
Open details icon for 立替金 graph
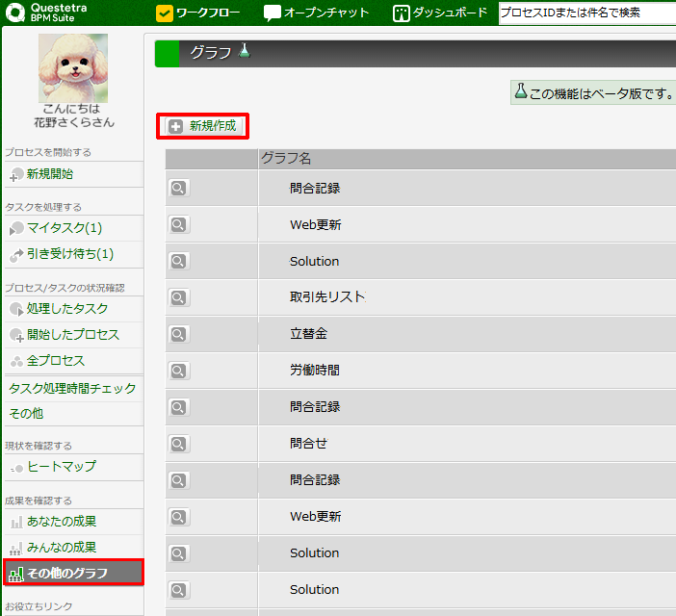point(178,334)
